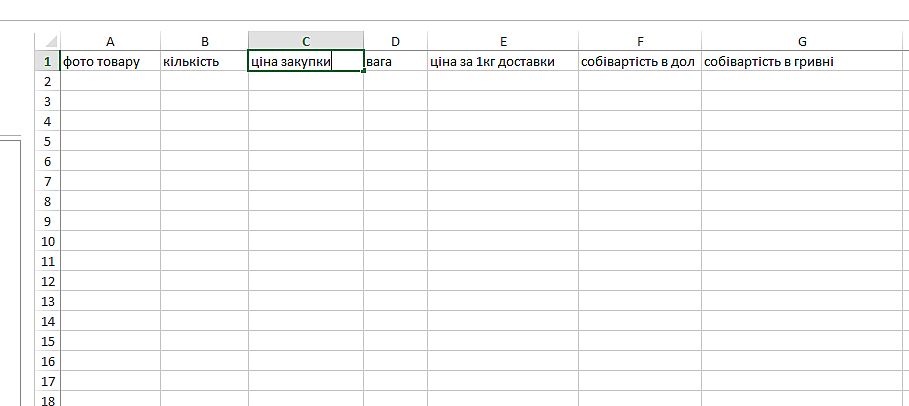
Task: Click column D header
Action: [395, 41]
